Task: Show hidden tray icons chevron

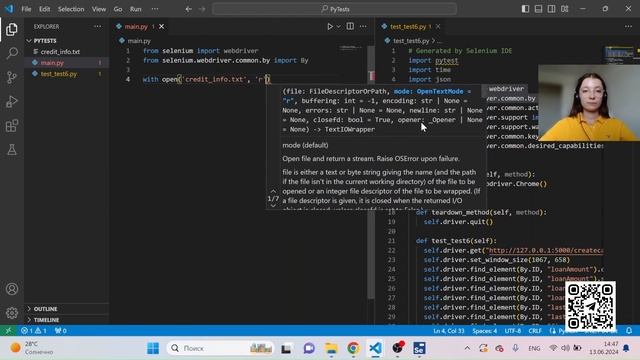Action: [x=467, y=348]
